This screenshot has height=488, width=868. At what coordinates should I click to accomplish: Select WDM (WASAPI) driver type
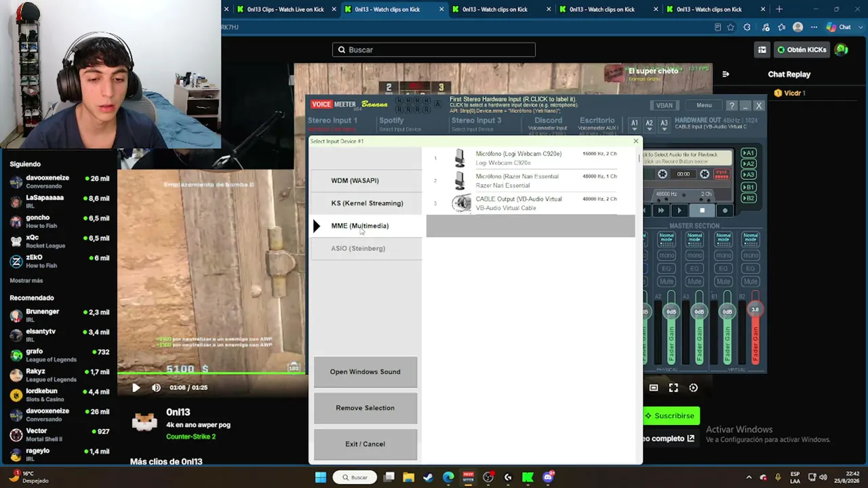tap(366, 181)
